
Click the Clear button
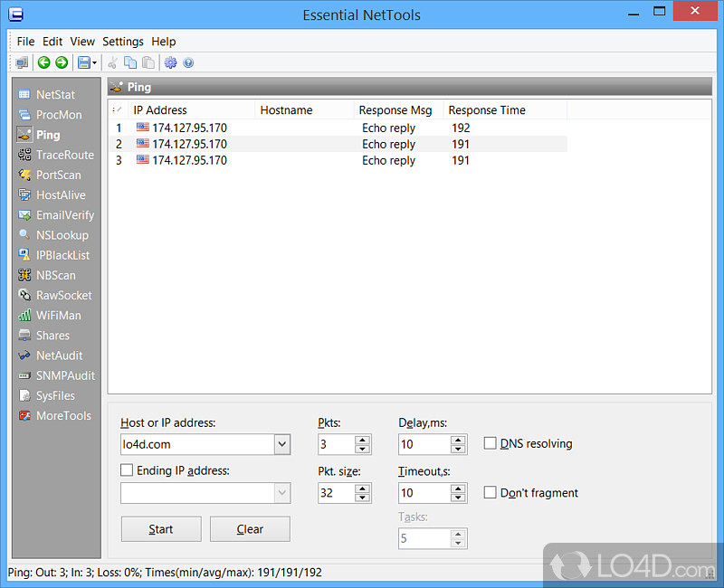click(250, 529)
